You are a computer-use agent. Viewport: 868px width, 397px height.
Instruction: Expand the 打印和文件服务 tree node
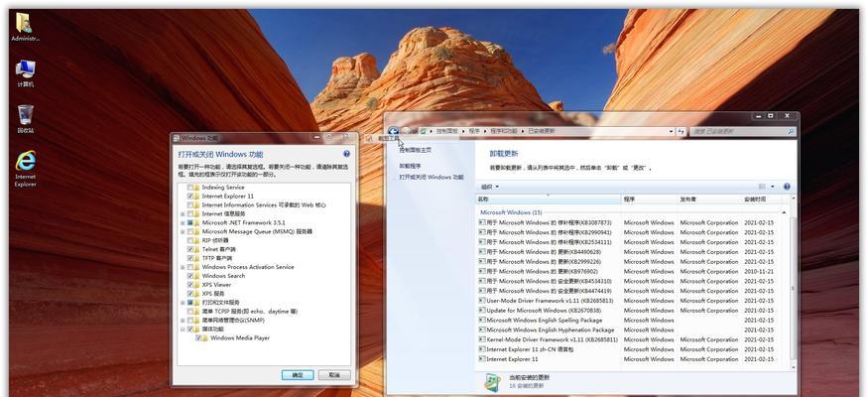click(x=183, y=303)
